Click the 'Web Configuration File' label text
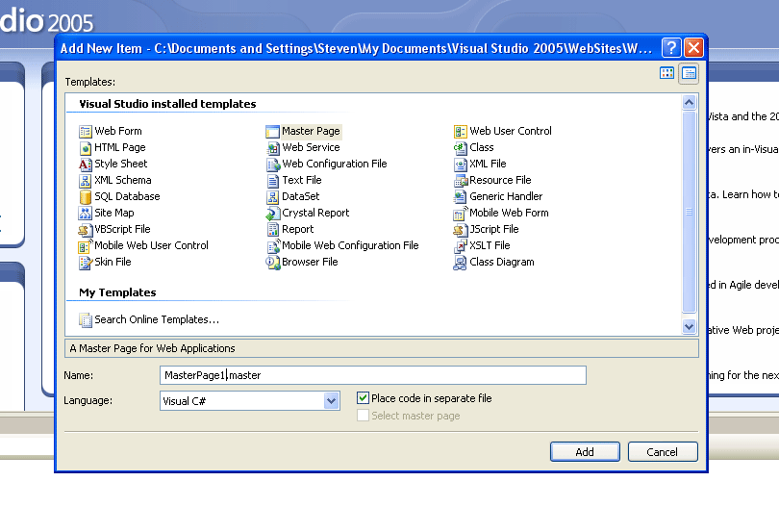Image resolution: width=779 pixels, height=532 pixels. tap(335, 164)
